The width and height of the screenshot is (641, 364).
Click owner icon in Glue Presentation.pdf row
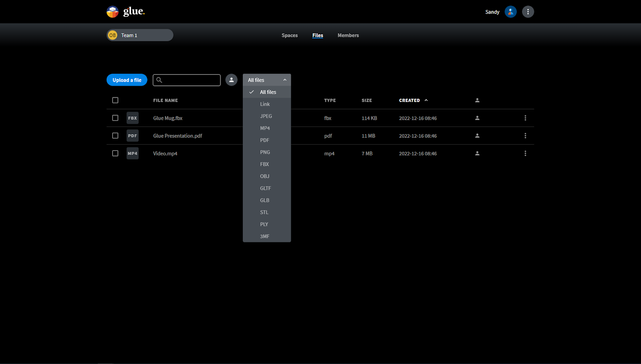[477, 136]
